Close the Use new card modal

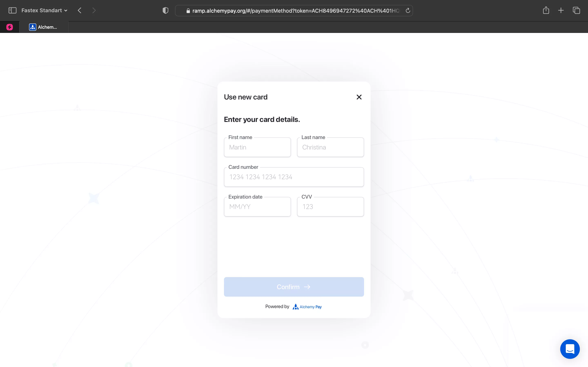[x=359, y=97]
